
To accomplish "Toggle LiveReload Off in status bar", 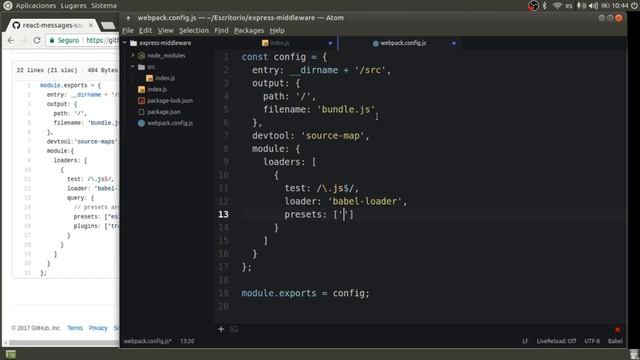I will point(556,341).
